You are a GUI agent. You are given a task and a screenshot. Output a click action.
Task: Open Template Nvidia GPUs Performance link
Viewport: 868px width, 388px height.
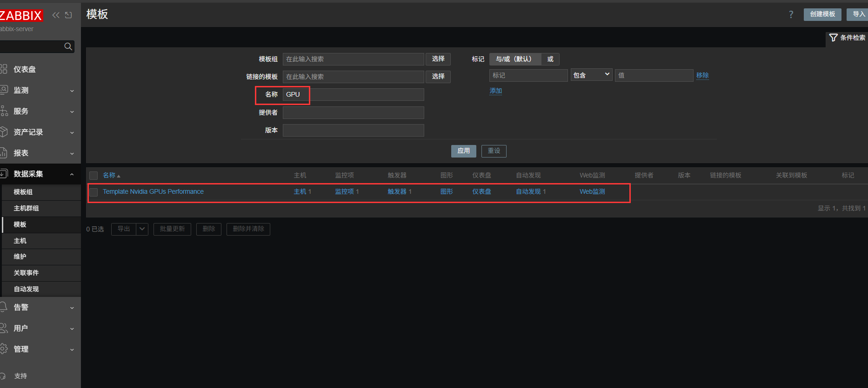153,191
